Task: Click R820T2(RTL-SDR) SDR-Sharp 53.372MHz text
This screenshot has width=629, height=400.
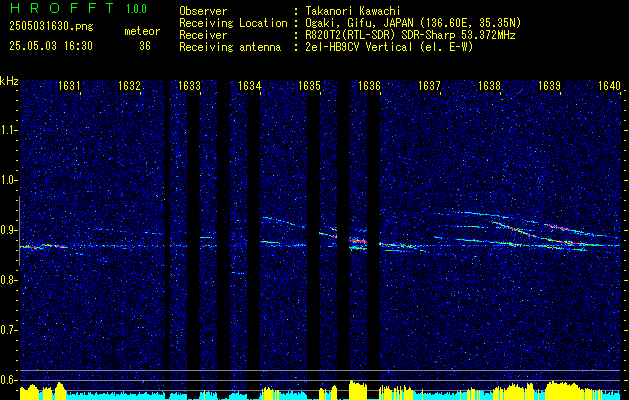Action: pos(410,35)
